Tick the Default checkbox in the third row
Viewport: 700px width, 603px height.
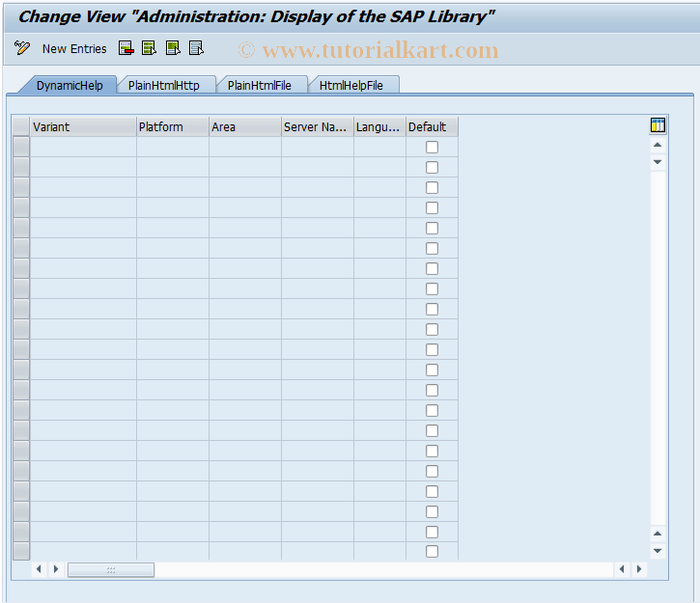tap(432, 188)
